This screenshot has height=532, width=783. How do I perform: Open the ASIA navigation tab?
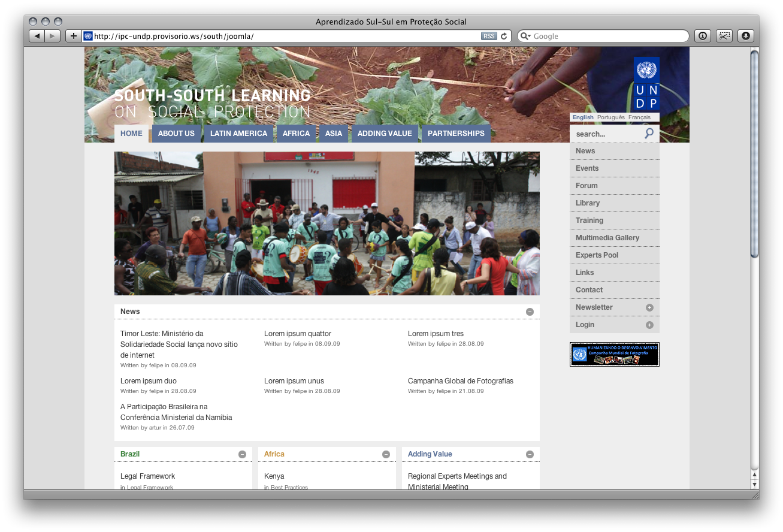(334, 134)
